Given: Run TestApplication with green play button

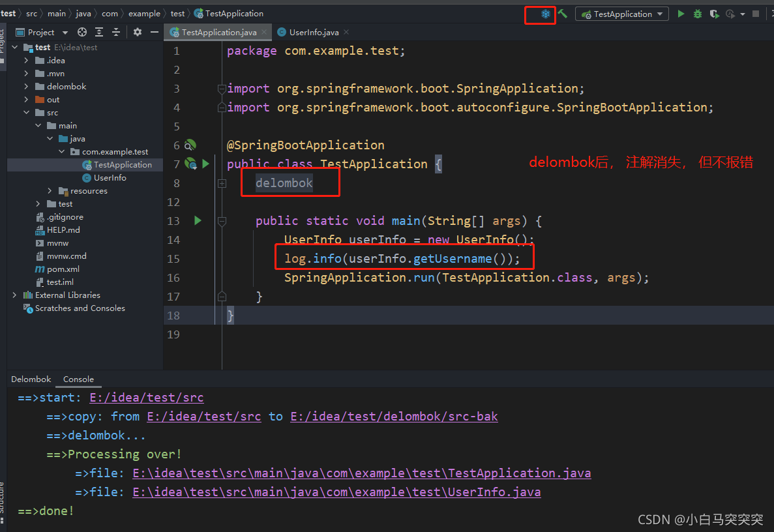Looking at the screenshot, I should (681, 14).
